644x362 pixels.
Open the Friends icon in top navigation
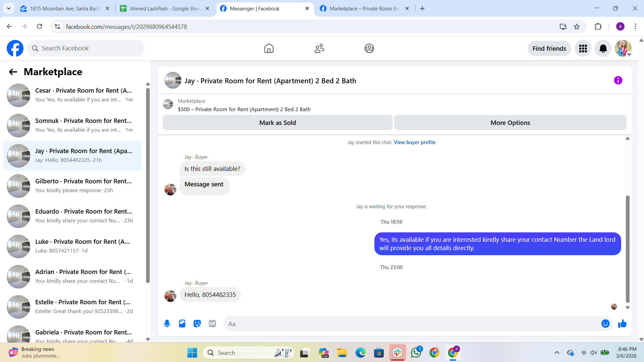click(319, 48)
